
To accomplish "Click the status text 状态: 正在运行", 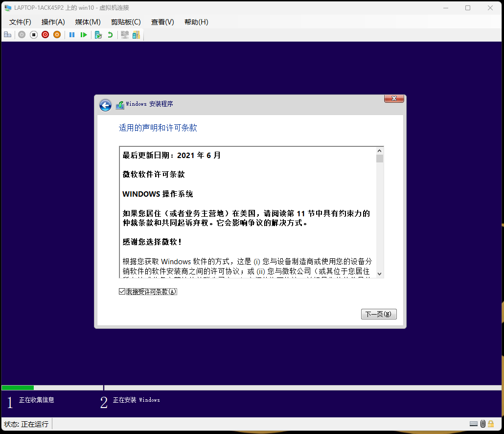I will coord(26,424).
